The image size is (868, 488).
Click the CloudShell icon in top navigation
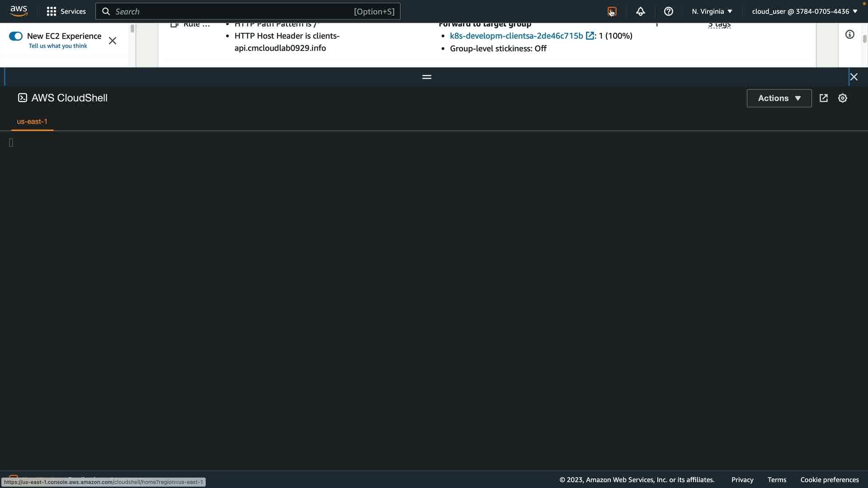pos(612,12)
